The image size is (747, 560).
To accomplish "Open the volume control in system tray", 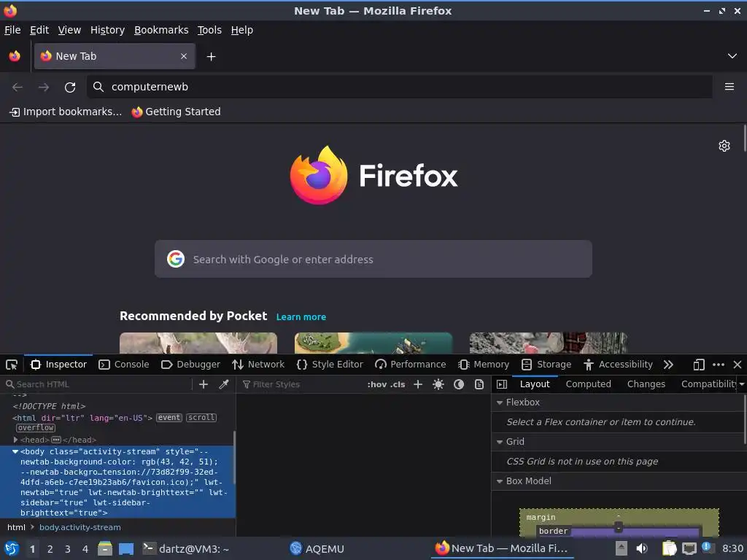I will (x=642, y=548).
